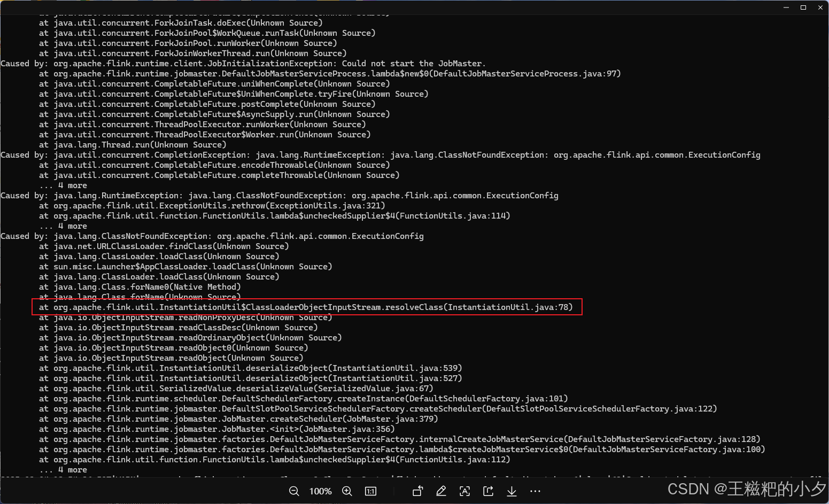Zoom out of the screenshot
This screenshot has width=829, height=504.
[294, 491]
